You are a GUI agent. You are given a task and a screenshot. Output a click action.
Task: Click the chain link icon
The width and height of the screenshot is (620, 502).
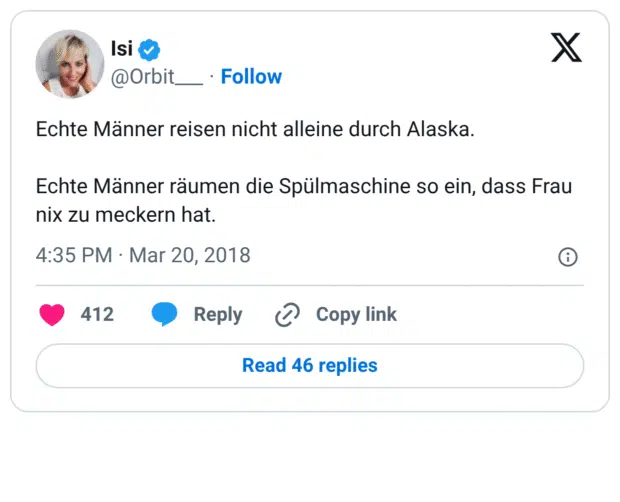287,315
